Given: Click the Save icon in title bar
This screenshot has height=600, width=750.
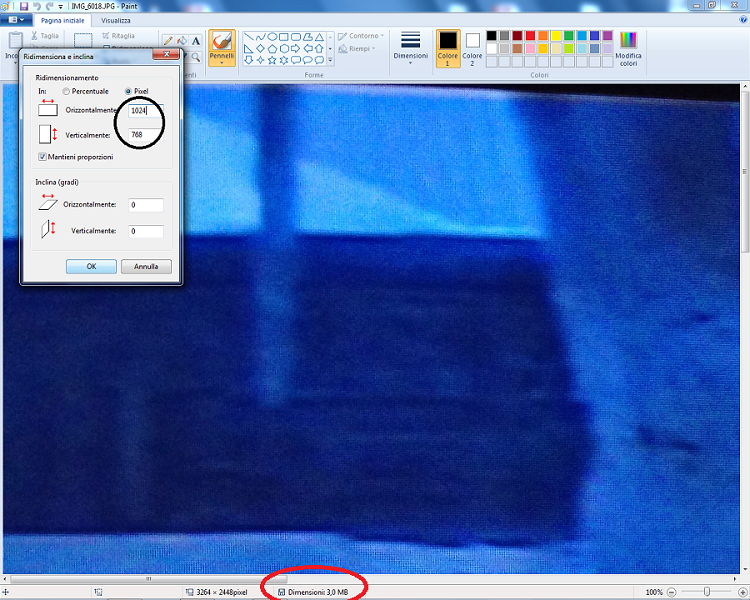Looking at the screenshot, I should [x=24, y=6].
